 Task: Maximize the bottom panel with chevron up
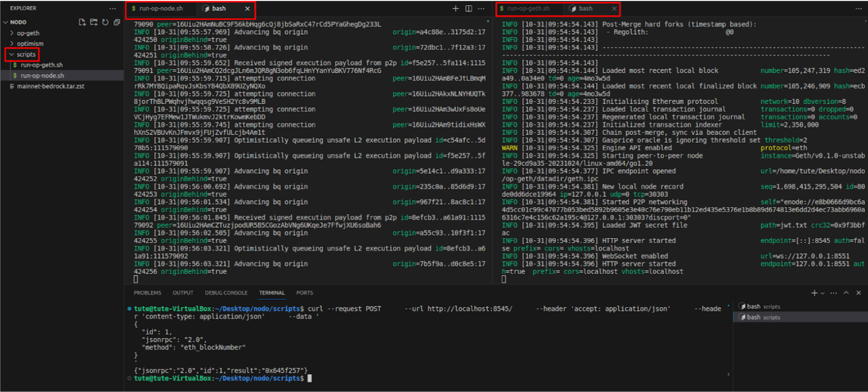point(846,293)
